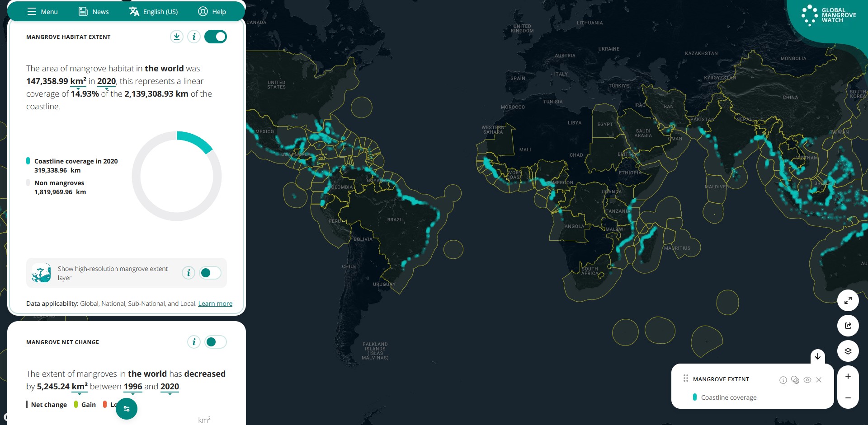Open the basemap layers selector
Image resolution: width=868 pixels, height=425 pixels.
click(x=849, y=351)
